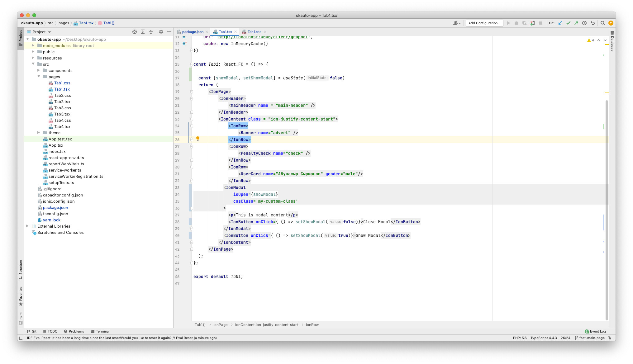Open Git history clock icon
Screen dimensions: 633x364
click(584, 23)
